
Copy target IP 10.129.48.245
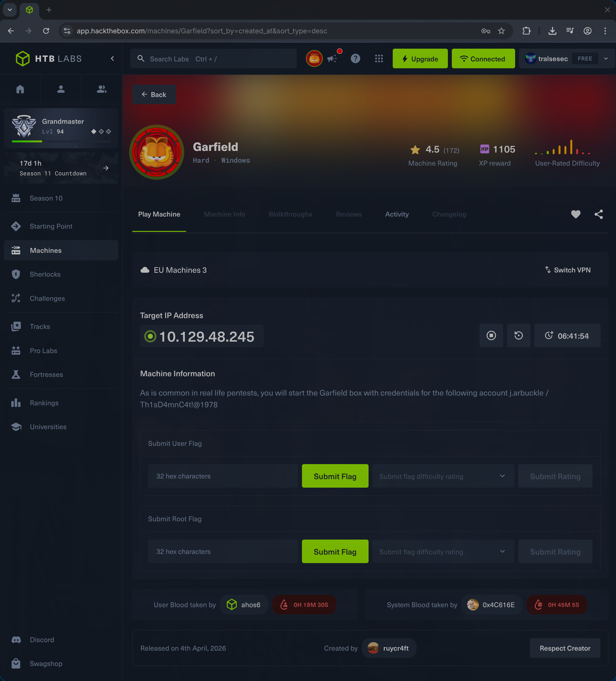coord(202,336)
